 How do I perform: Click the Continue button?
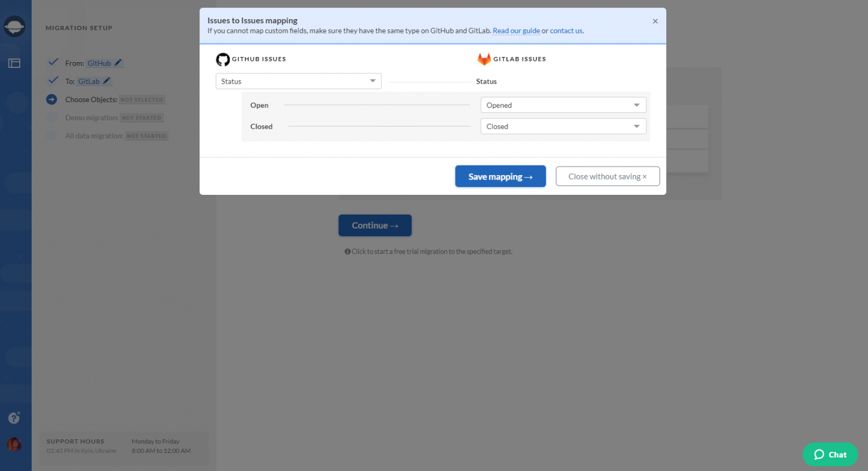375,225
